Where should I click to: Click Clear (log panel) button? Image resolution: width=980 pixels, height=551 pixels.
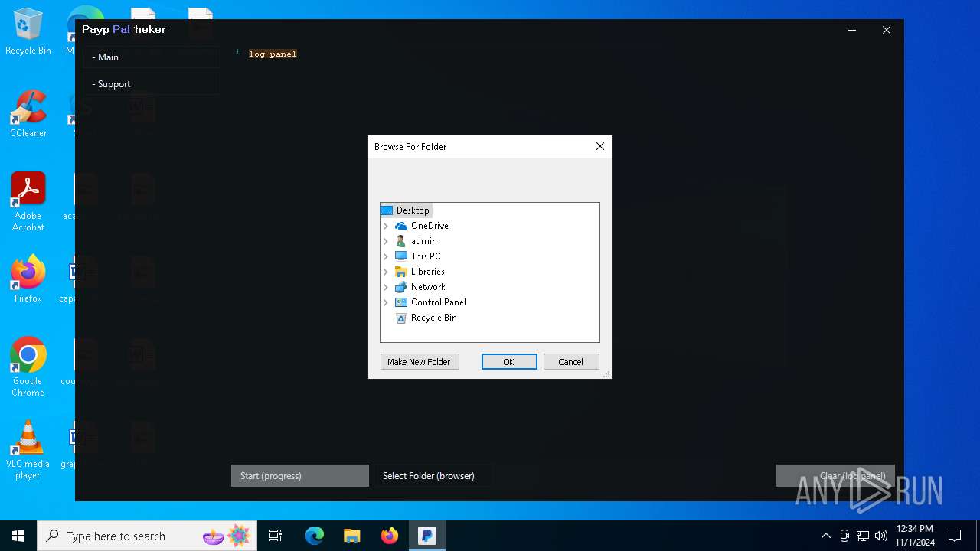[x=835, y=475]
